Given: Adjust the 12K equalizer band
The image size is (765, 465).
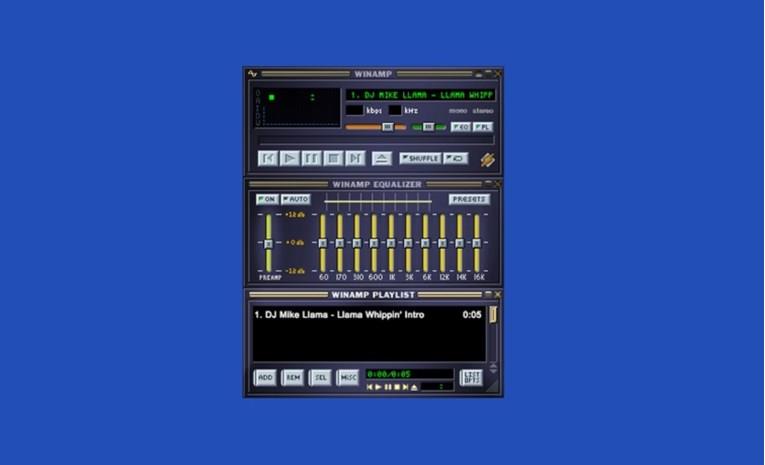Looking at the screenshot, I should [442, 243].
